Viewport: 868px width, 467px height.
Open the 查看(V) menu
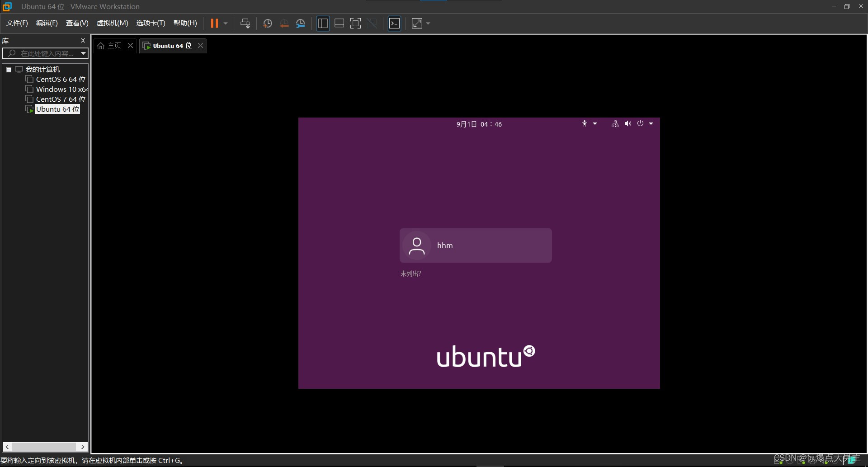coord(77,23)
